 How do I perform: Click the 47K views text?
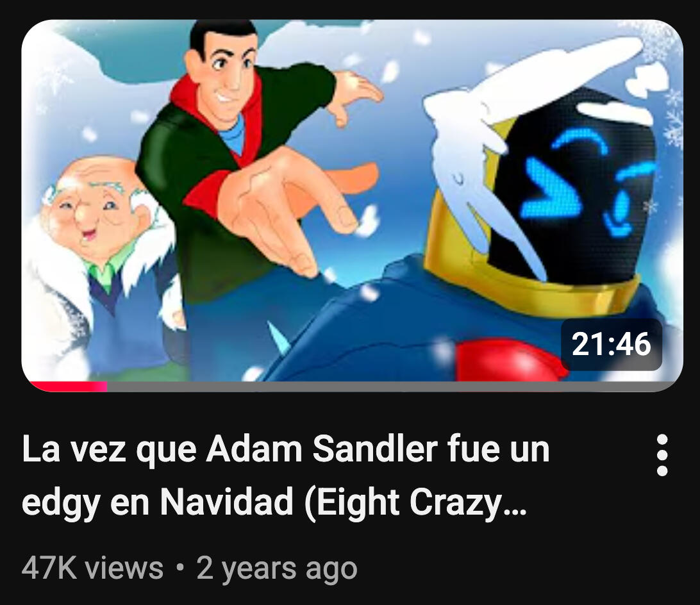pos(92,568)
